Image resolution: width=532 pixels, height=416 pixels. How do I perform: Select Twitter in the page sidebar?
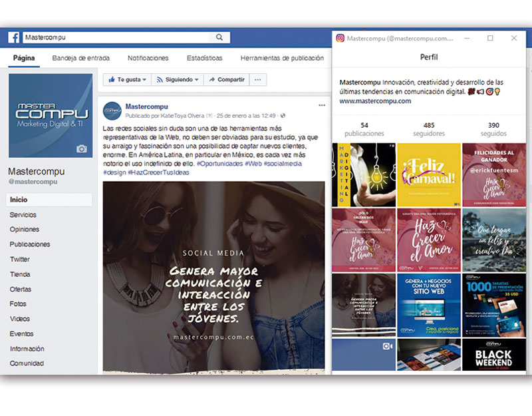pos(20,259)
